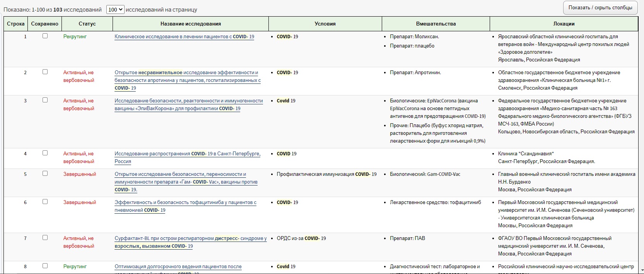
Task: Tick the saved checkbox for row 7
Action: click(x=45, y=238)
